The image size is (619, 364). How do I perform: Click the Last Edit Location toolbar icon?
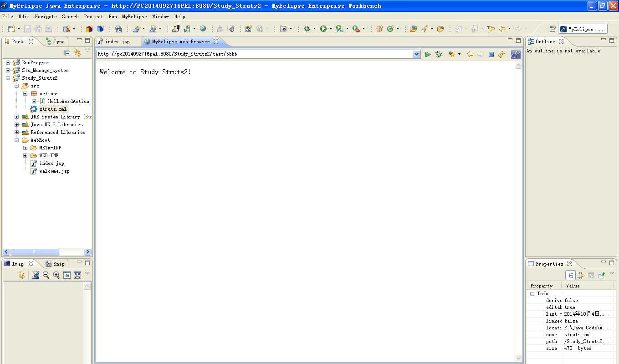(491, 29)
